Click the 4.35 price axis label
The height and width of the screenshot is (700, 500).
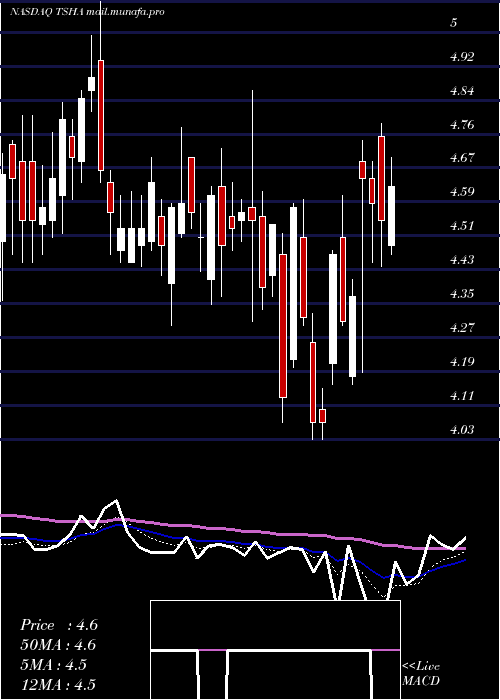(x=461, y=294)
